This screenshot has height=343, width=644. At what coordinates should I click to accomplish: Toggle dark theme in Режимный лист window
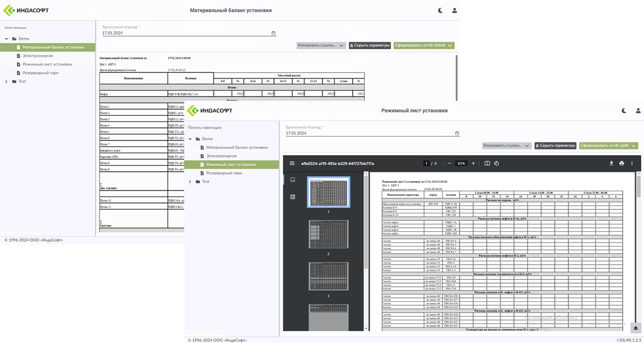(624, 111)
